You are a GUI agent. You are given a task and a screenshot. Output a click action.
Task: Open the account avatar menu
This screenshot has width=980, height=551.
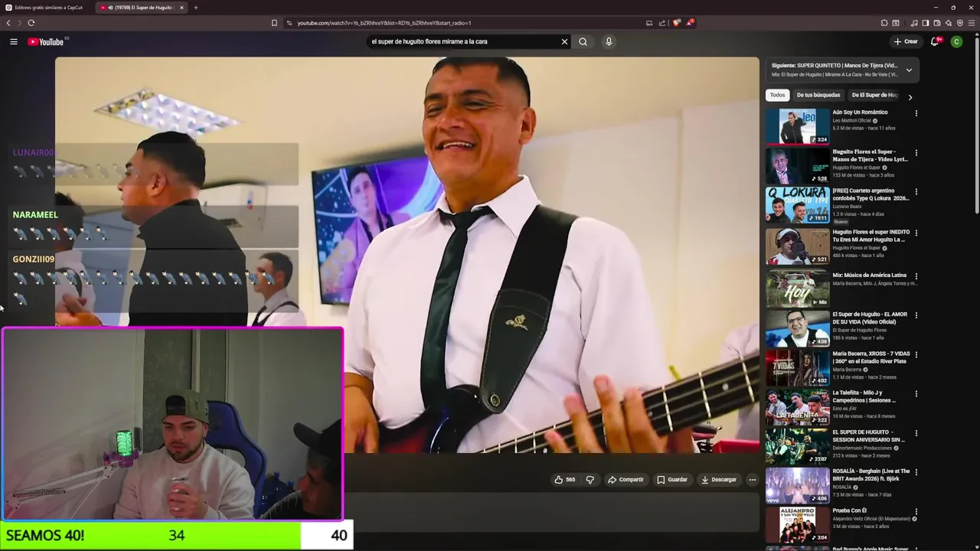tap(956, 41)
